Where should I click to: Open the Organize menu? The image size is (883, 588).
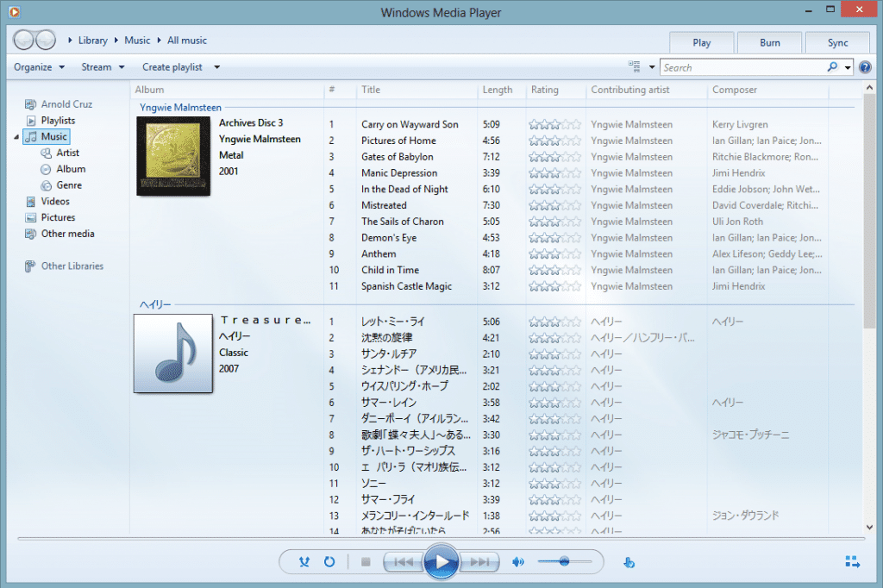40,67
